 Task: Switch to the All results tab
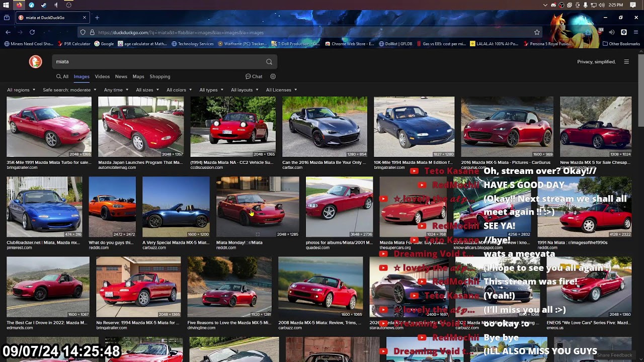(x=62, y=76)
